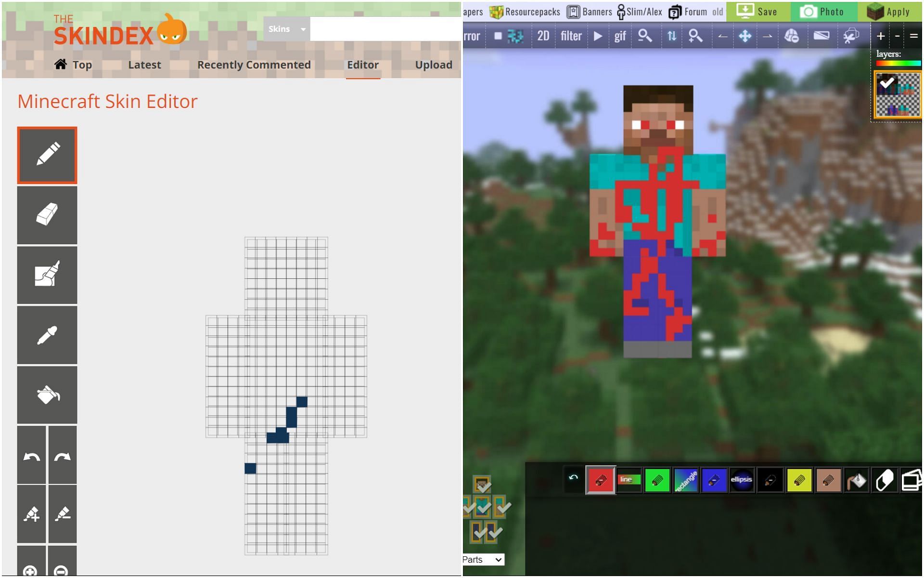Viewport: 924px width, 578px height.
Task: Click the Editor tab
Action: 362,65
